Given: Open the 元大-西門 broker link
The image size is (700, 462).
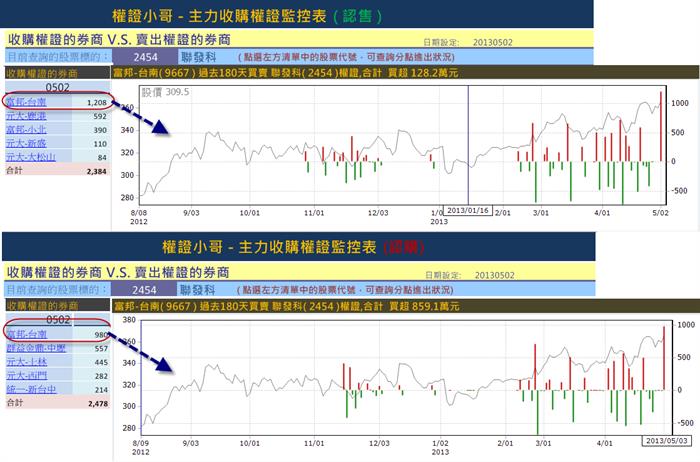Looking at the screenshot, I should coord(27,376).
